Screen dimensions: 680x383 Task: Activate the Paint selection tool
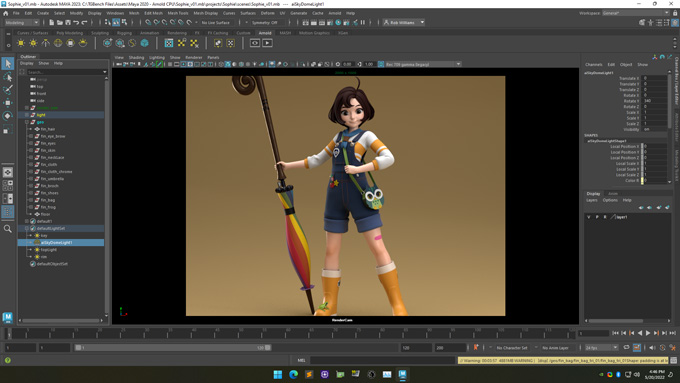click(x=8, y=90)
